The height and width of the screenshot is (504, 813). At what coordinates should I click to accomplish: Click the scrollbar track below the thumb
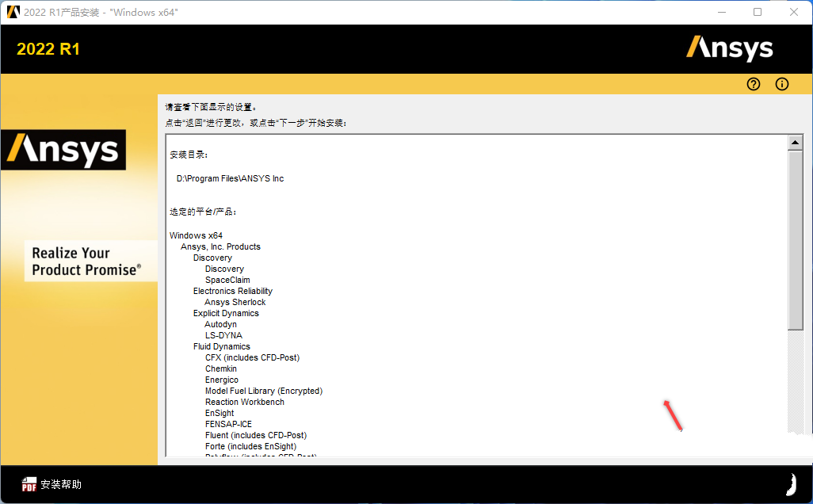pos(795,381)
